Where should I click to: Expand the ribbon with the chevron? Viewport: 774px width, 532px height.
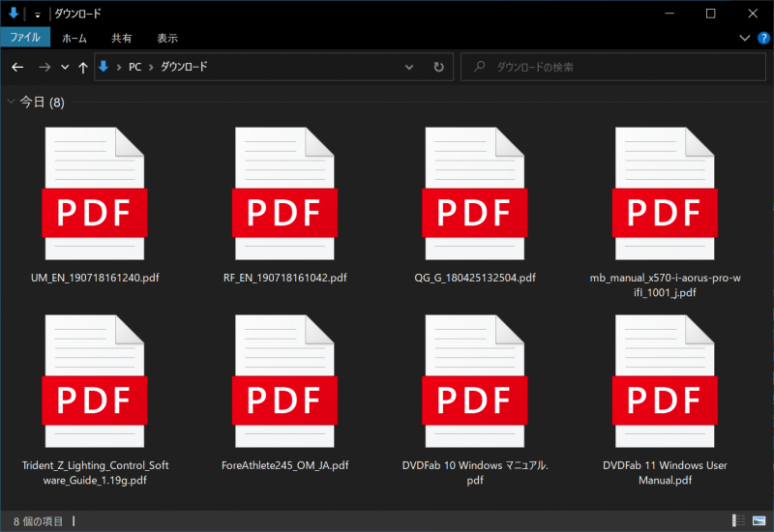click(744, 38)
